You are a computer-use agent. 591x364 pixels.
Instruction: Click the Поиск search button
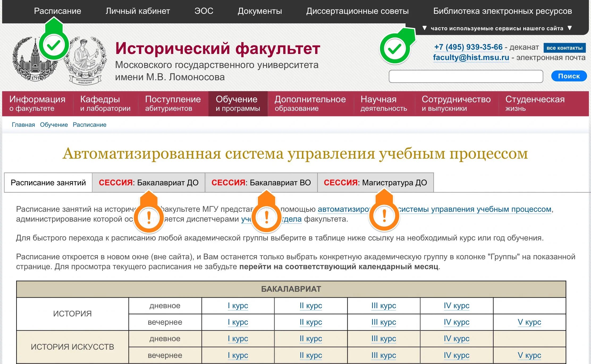pyautogui.click(x=569, y=76)
